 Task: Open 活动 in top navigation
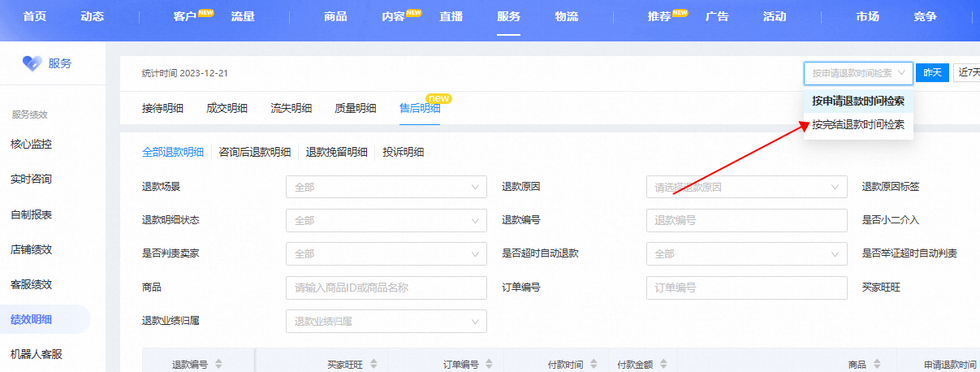pyautogui.click(x=775, y=16)
